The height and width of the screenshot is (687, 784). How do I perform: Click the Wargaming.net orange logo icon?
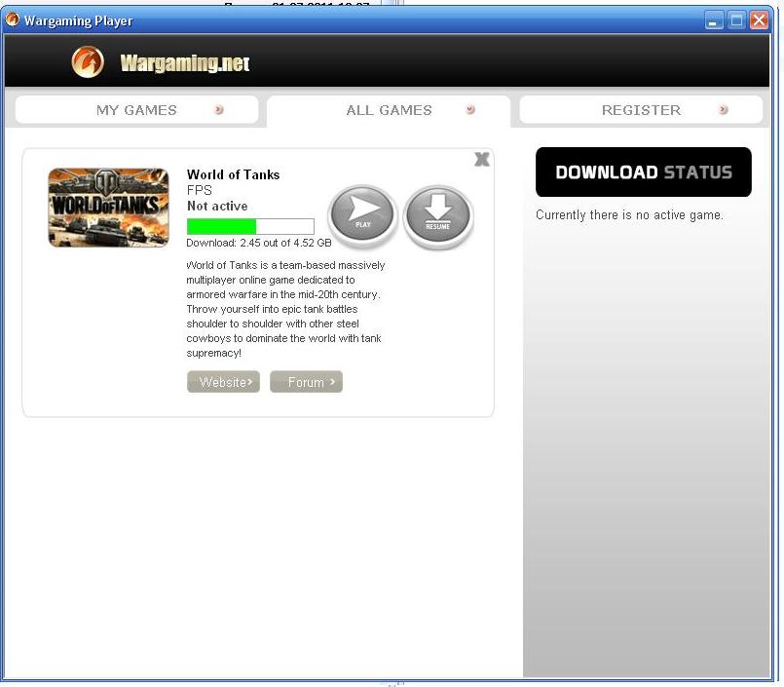click(88, 62)
